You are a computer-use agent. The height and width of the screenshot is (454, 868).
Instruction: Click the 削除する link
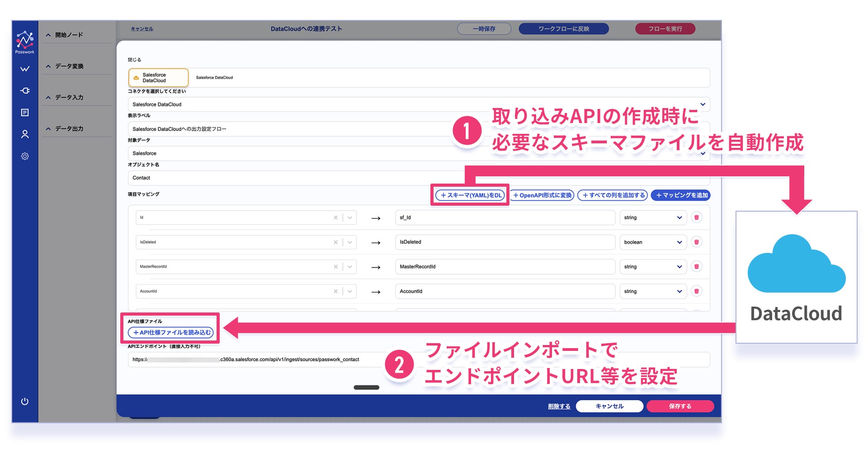(x=559, y=407)
